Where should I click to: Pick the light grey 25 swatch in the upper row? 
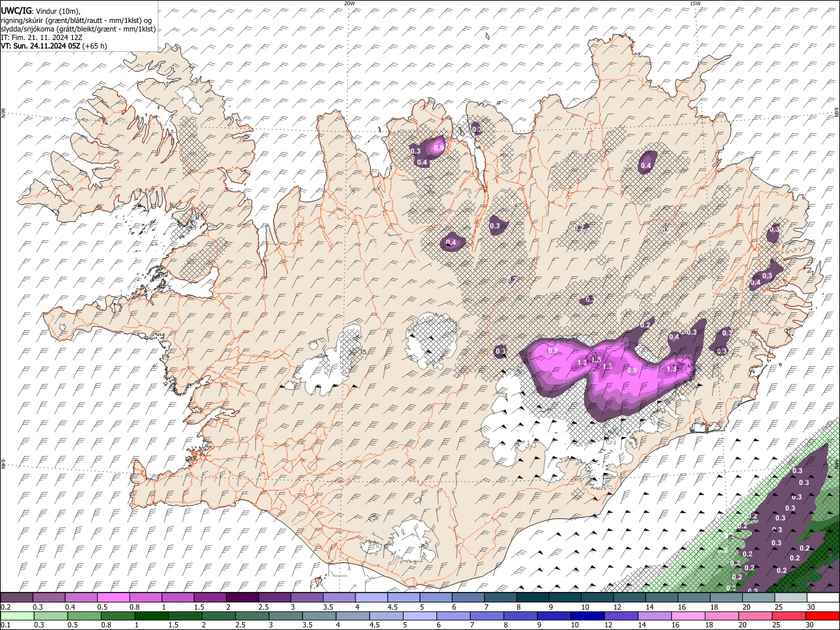[790, 598]
